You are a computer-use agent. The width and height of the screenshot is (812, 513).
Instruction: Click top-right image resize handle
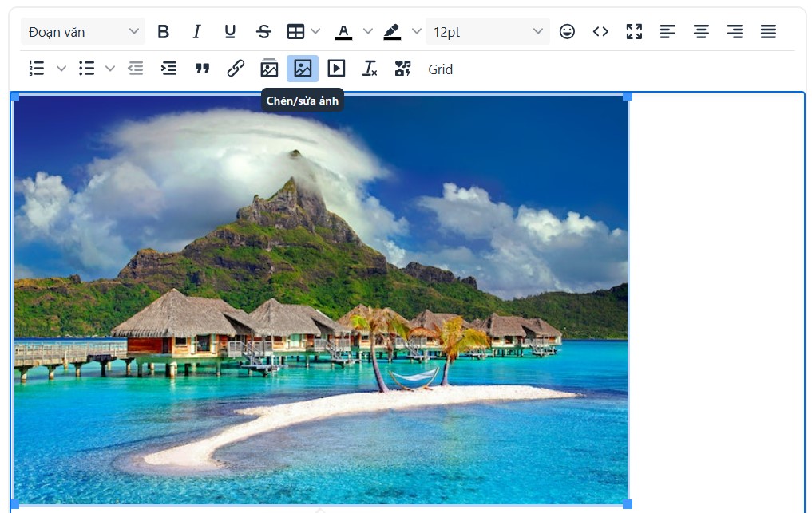[627, 97]
